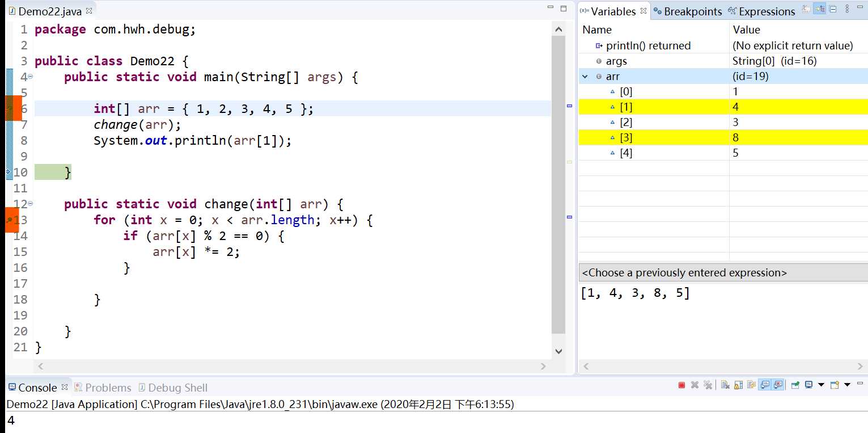Select array element [2] row
868x433 pixels.
click(x=723, y=122)
